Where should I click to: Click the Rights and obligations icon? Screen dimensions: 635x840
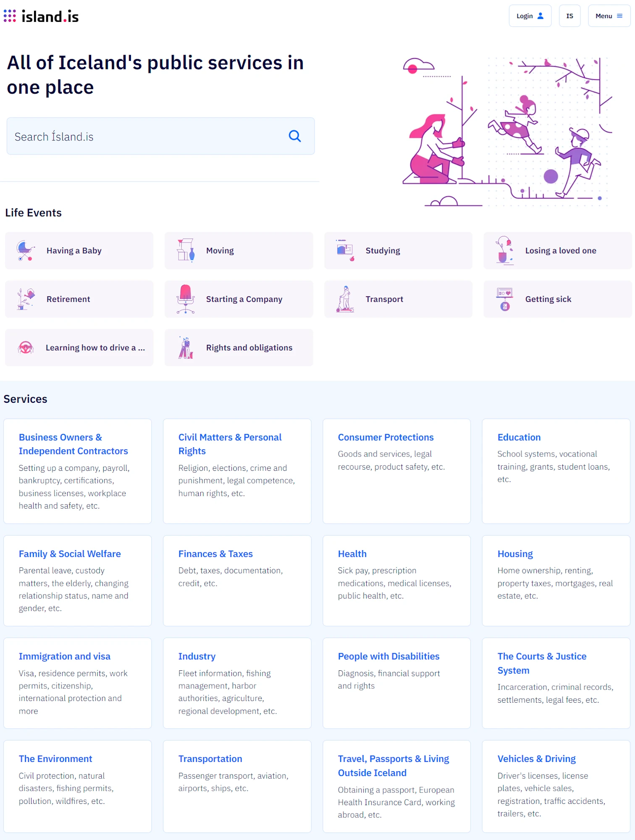coord(186,348)
